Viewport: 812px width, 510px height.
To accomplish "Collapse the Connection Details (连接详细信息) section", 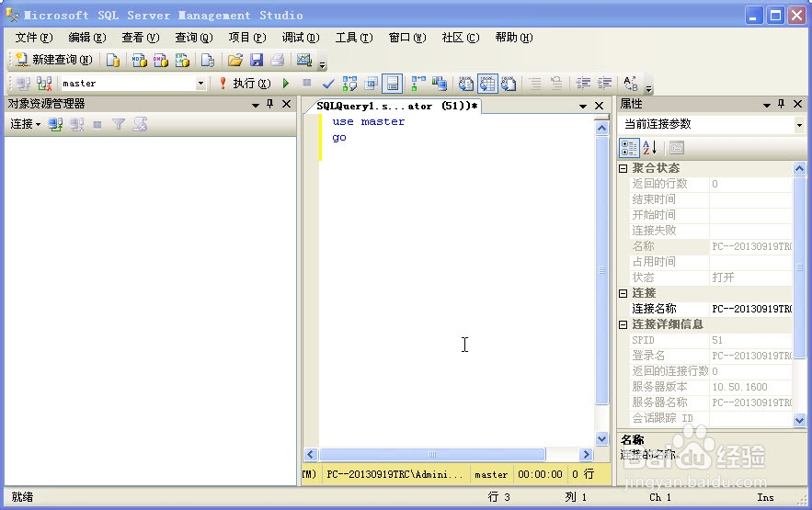I will coord(623,324).
